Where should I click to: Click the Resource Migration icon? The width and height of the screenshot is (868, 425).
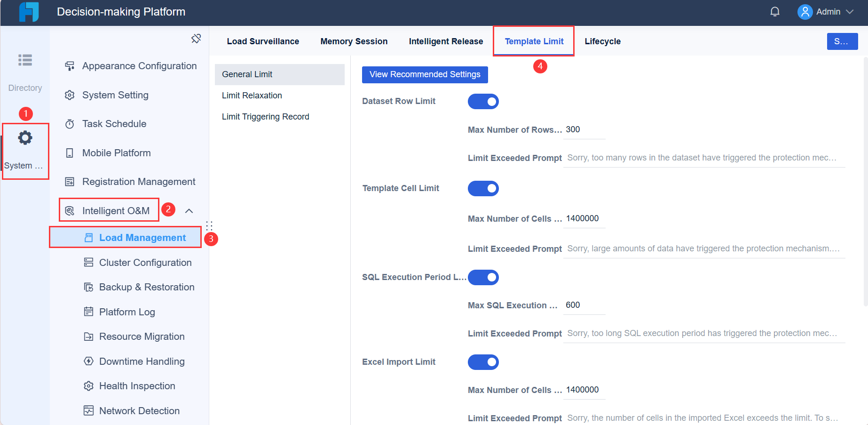click(x=88, y=336)
